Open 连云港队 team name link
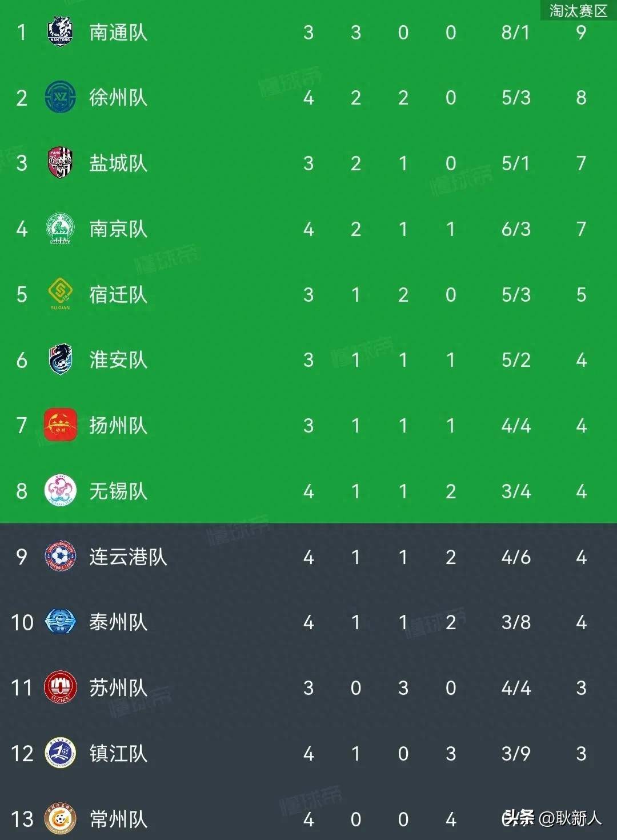Viewport: 617px width, 840px height. click(x=128, y=557)
